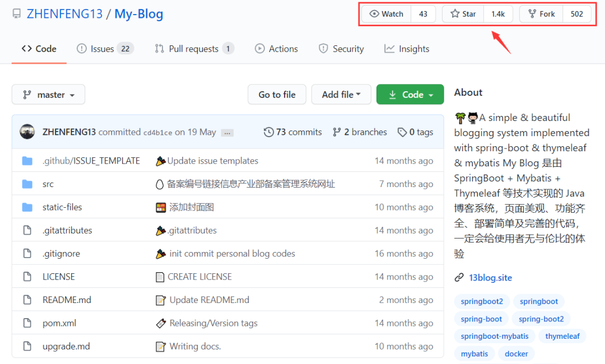Select the springboot topic tag
Screen dimensions: 605x364
539,301
